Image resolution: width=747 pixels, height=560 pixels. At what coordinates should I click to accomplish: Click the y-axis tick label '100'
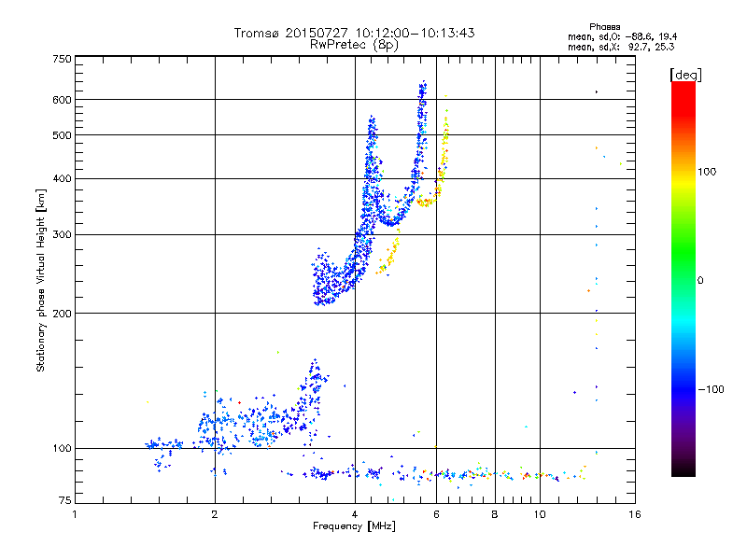[62, 448]
